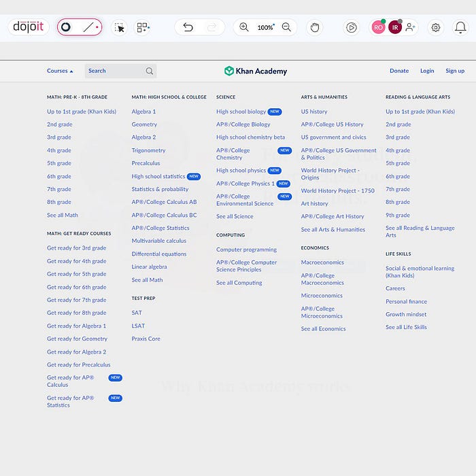
Task: Select the line drawing tool
Action: (x=88, y=27)
